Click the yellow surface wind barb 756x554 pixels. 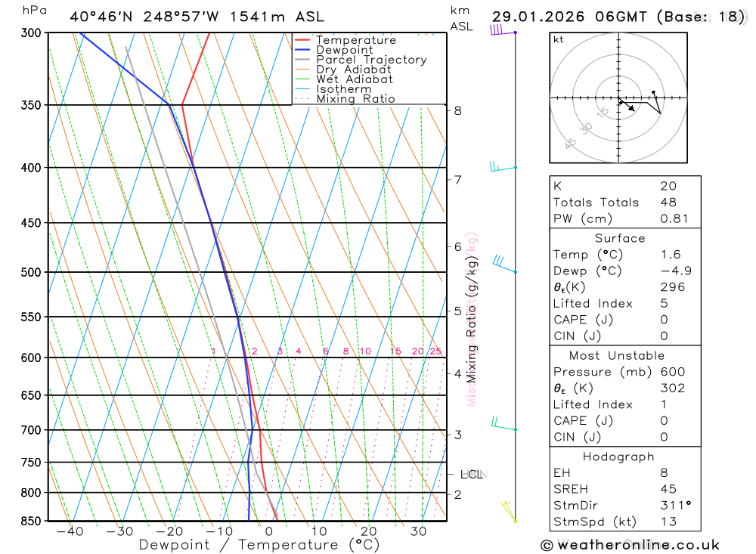(509, 512)
